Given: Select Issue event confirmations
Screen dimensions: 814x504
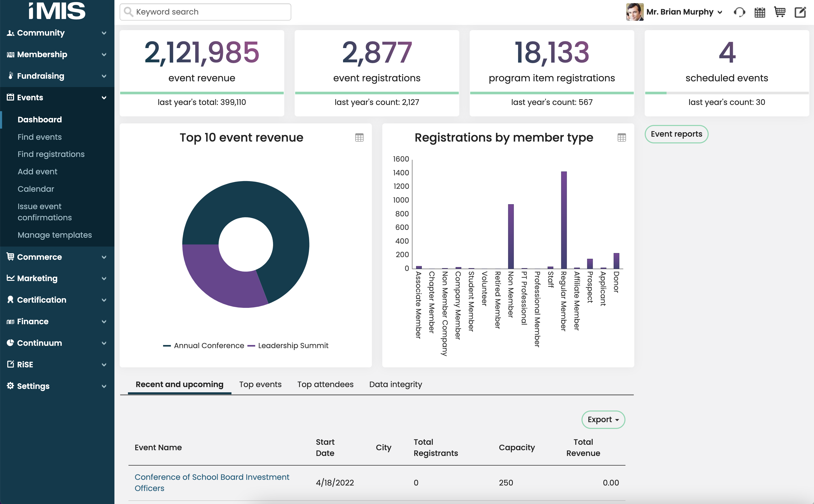Looking at the screenshot, I should pos(44,212).
